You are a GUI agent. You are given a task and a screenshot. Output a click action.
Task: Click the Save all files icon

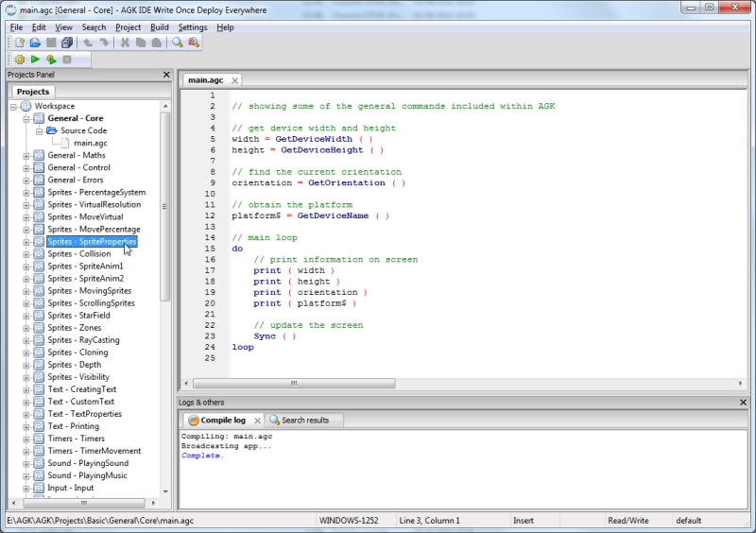point(67,43)
